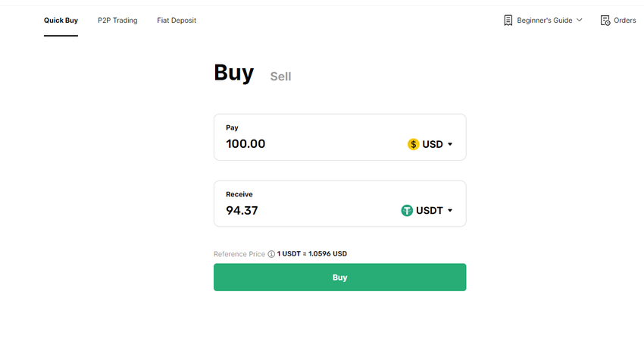Click the Reference Price info icon

tap(271, 254)
